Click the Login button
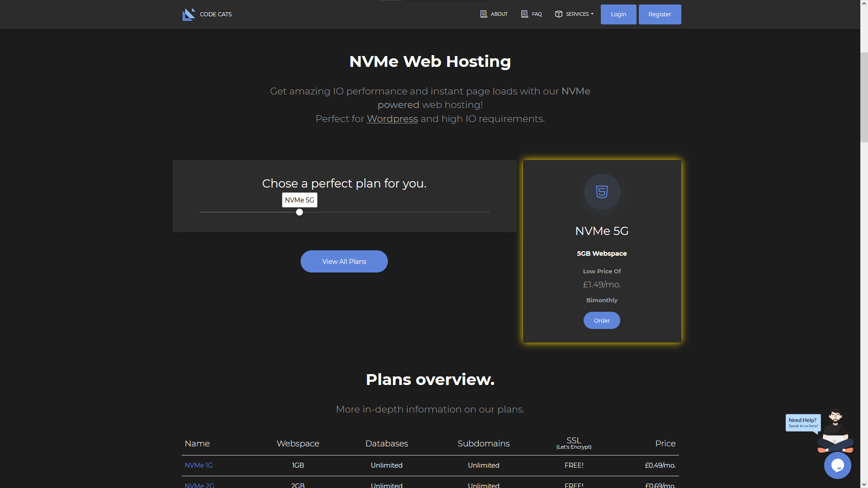The height and width of the screenshot is (488, 868). coord(618,14)
